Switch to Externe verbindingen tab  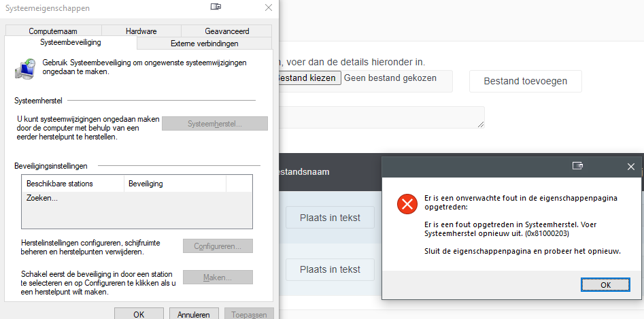(x=204, y=44)
